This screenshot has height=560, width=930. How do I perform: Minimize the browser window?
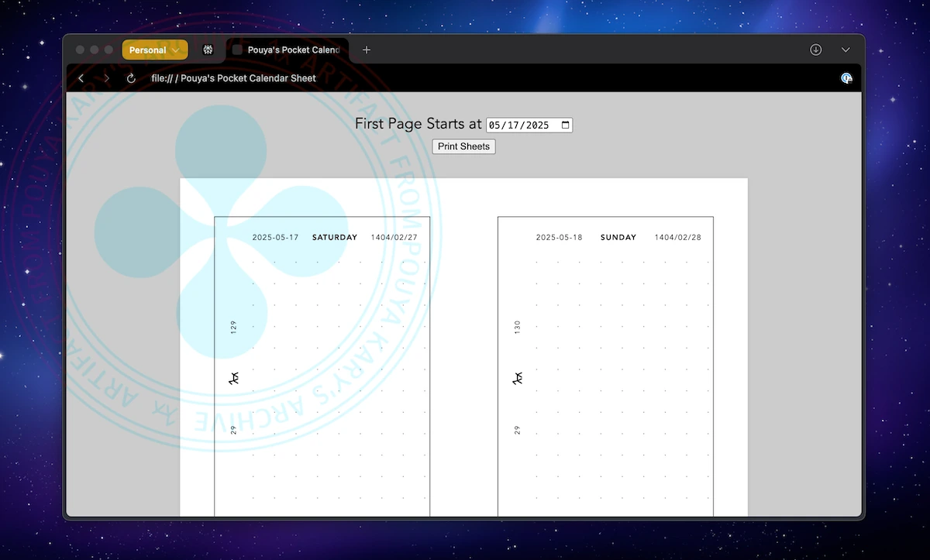pyautogui.click(x=95, y=50)
